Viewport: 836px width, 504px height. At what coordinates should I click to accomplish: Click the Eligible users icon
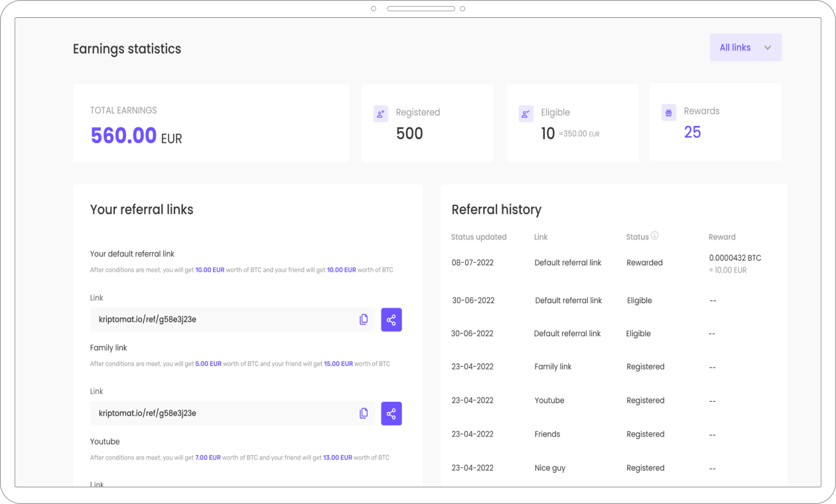(x=525, y=113)
